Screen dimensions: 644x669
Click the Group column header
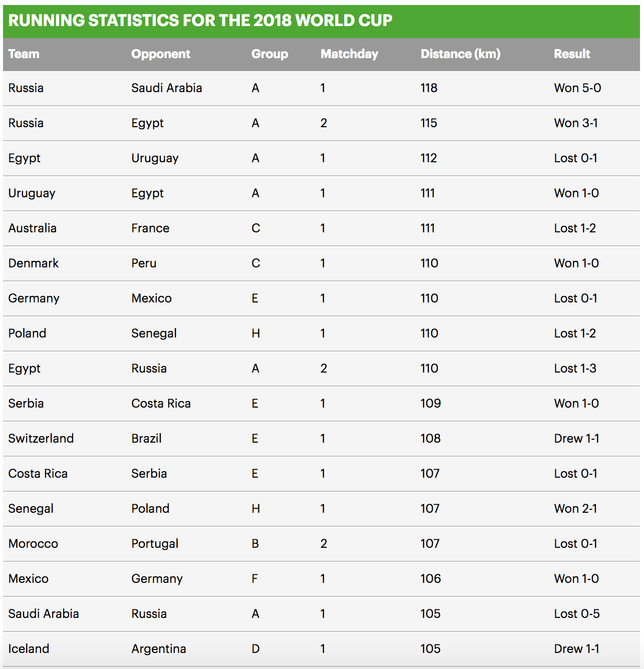click(x=269, y=54)
